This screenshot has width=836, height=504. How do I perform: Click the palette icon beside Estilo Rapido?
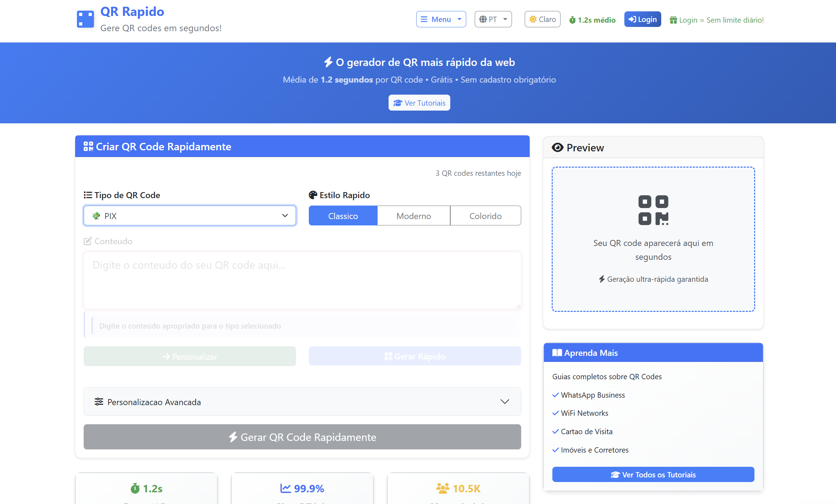[313, 195]
